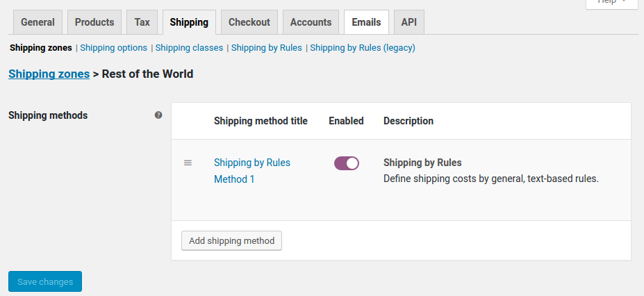644x296 pixels.
Task: Open Shipping by Rules (legacy) link
Action: pyautogui.click(x=363, y=48)
